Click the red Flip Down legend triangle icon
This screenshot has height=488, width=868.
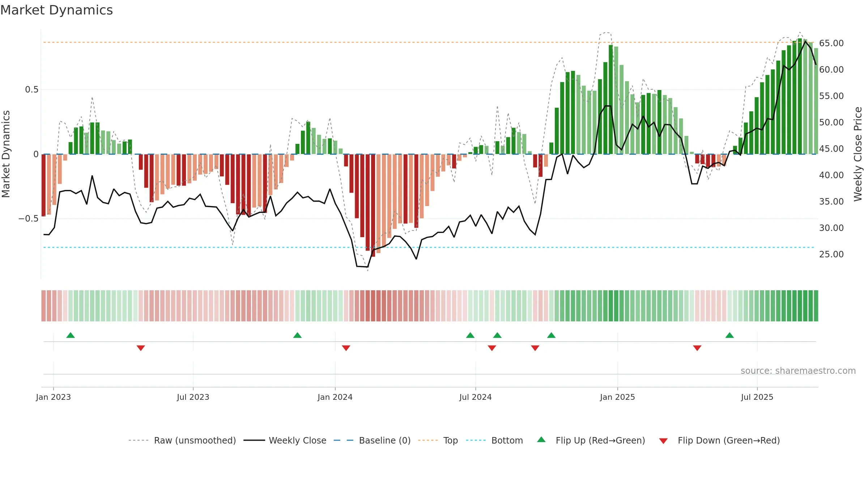click(x=663, y=441)
